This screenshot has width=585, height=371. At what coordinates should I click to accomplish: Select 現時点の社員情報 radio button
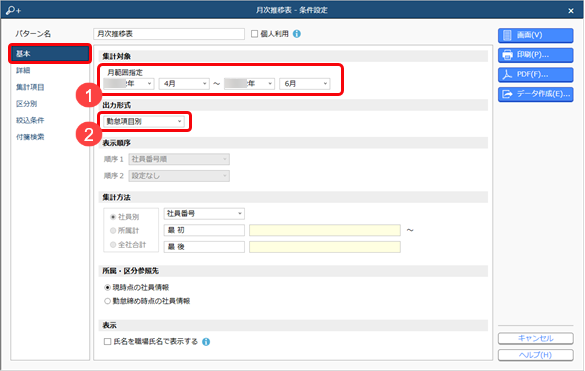pos(107,287)
